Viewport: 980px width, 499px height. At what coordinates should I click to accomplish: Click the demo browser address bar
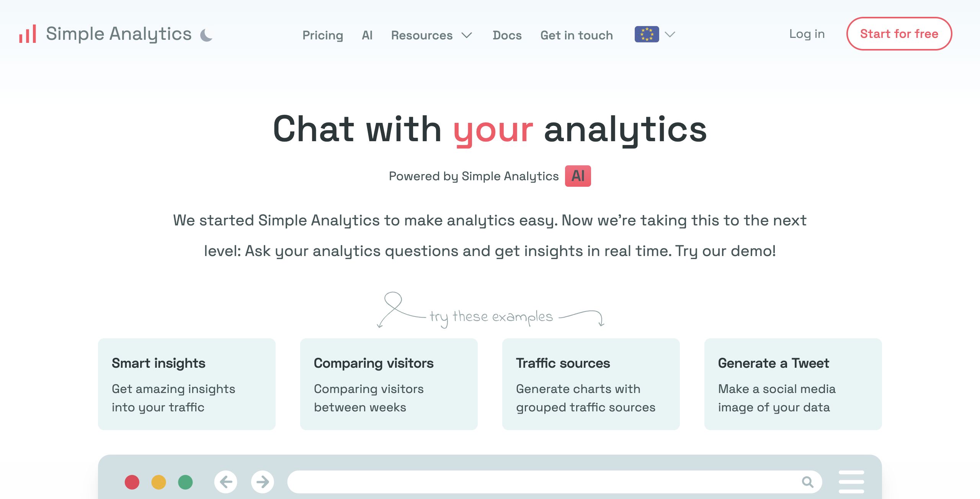coord(554,482)
